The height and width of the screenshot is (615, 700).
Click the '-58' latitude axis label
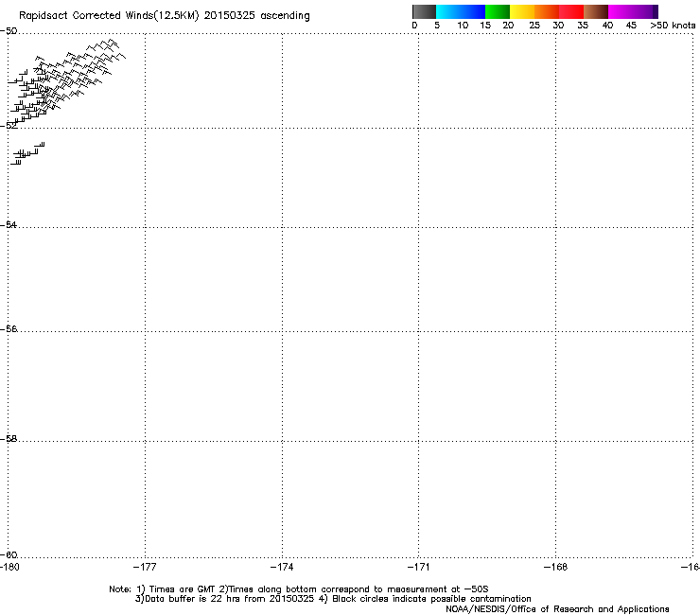pyautogui.click(x=9, y=439)
